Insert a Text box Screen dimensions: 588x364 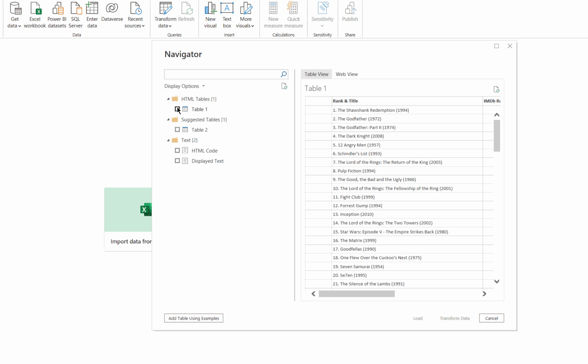point(227,15)
